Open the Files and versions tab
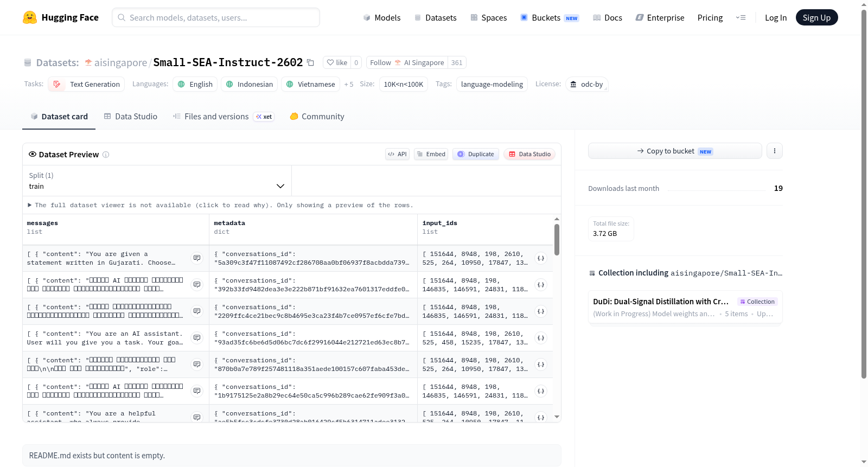This screenshot has height=467, width=868. pos(224,116)
